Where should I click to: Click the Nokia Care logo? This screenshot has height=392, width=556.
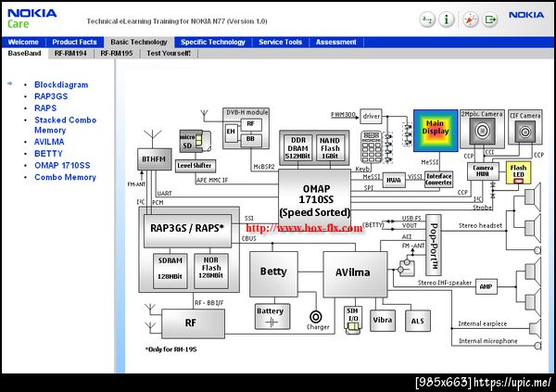pos(32,19)
